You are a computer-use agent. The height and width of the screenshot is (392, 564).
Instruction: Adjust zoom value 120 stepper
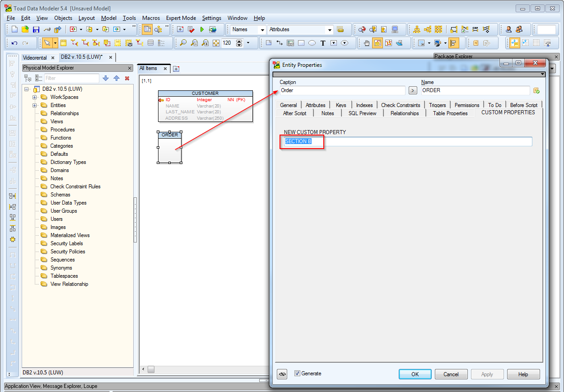tap(239, 43)
